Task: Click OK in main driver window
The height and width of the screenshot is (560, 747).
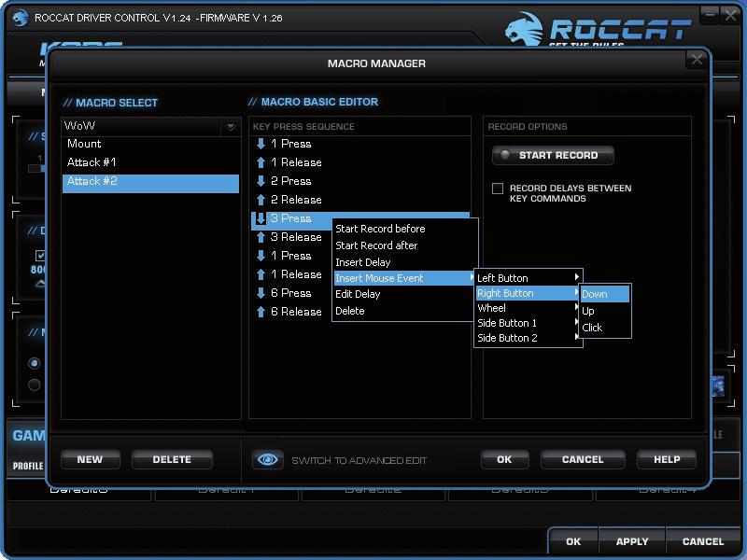Action: 573,541
